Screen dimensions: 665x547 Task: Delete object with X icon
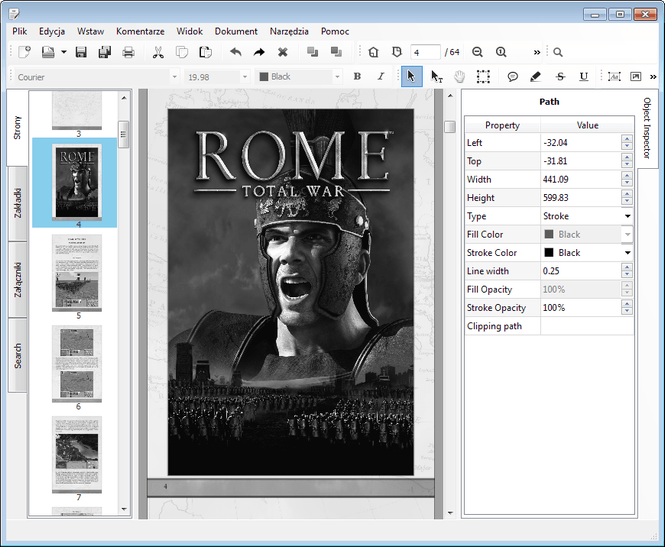click(x=283, y=52)
